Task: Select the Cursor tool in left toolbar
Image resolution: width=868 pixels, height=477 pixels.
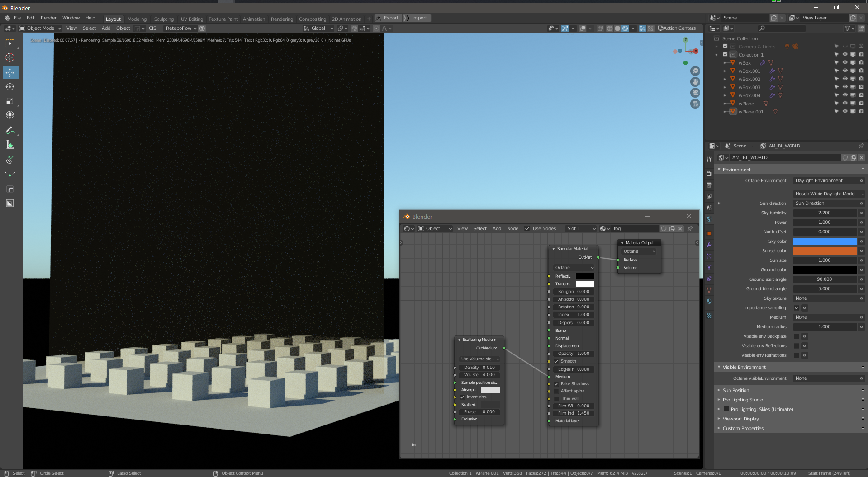Action: click(x=10, y=57)
